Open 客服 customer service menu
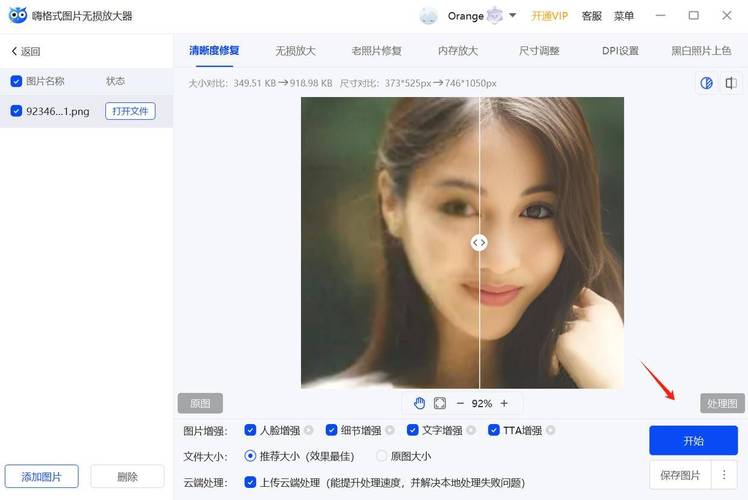The height and width of the screenshot is (500, 748). pos(592,16)
